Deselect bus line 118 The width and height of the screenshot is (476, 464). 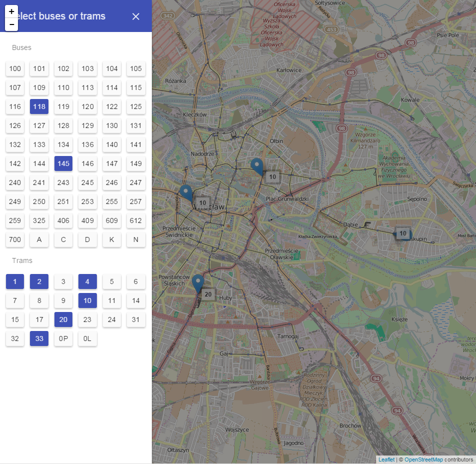point(39,106)
